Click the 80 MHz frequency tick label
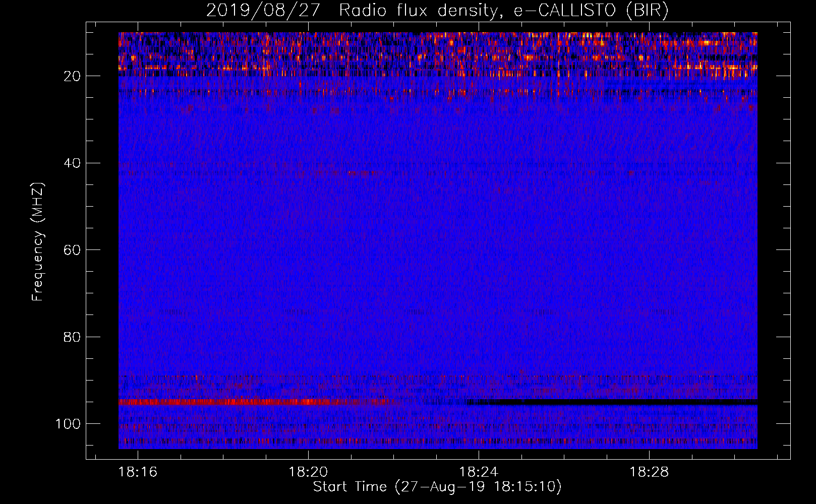The image size is (816, 504). [x=72, y=337]
